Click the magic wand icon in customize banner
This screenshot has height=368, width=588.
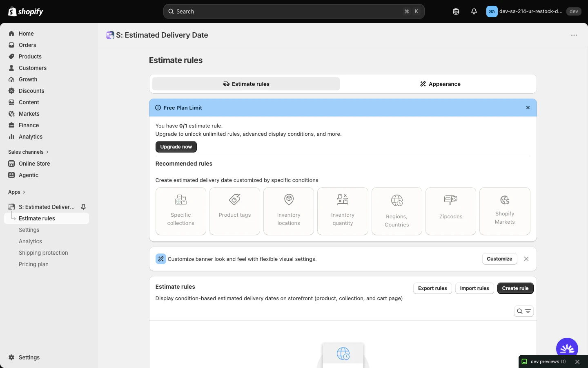pos(161,259)
